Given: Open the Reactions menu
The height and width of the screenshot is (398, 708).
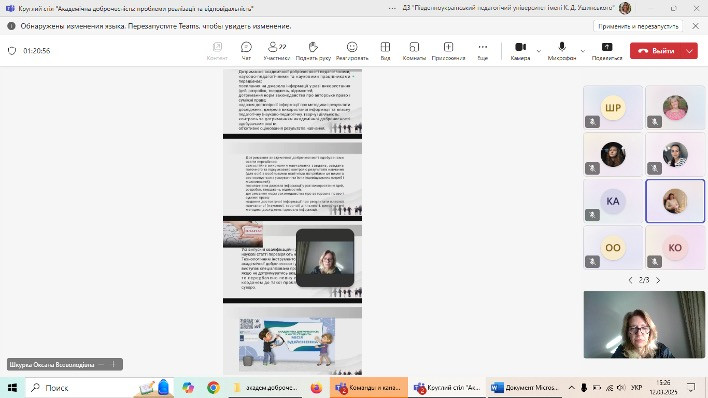Looking at the screenshot, I should pos(352,51).
